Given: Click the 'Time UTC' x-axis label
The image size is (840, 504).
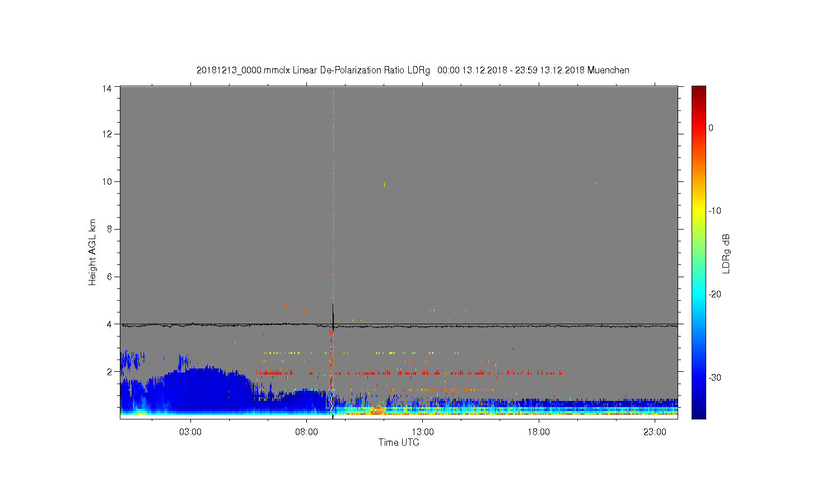Looking at the screenshot, I should [x=399, y=442].
